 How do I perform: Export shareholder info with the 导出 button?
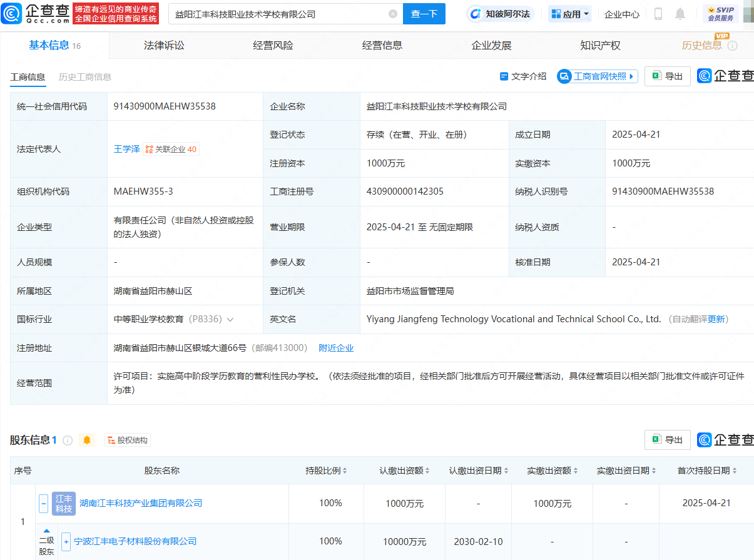click(x=668, y=440)
